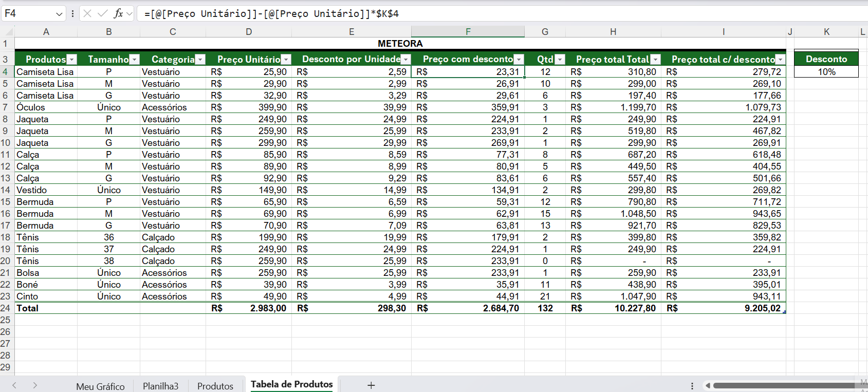Select the 10% discount cell

tap(826, 72)
